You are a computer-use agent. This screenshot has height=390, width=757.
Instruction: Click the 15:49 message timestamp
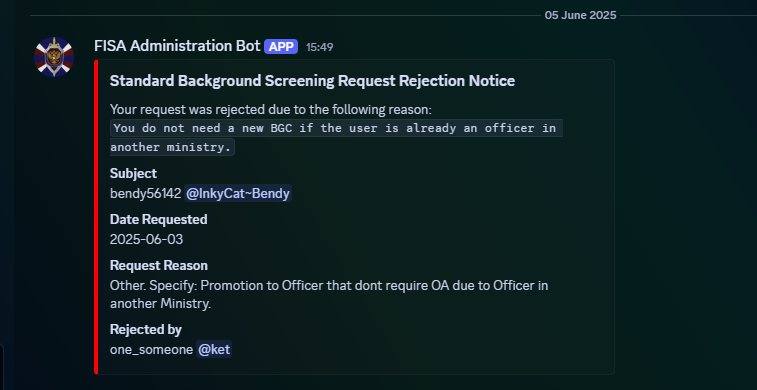click(x=320, y=47)
